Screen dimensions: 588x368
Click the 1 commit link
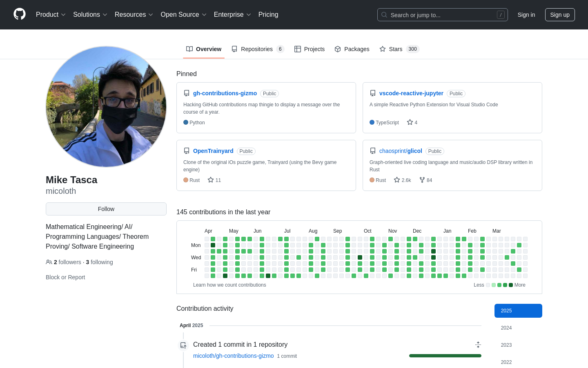pos(287,356)
